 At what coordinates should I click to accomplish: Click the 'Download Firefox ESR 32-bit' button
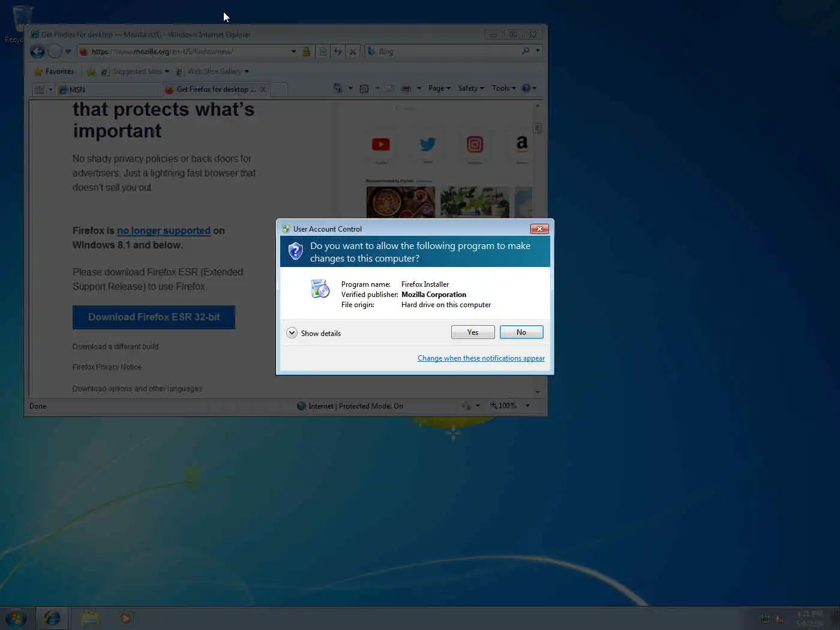pyautogui.click(x=154, y=317)
